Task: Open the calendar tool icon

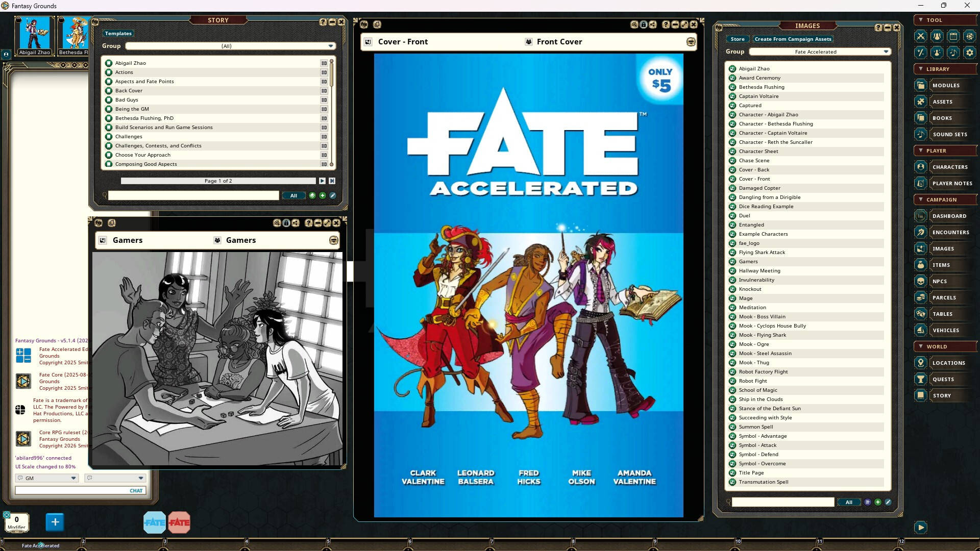Action: coord(953,36)
